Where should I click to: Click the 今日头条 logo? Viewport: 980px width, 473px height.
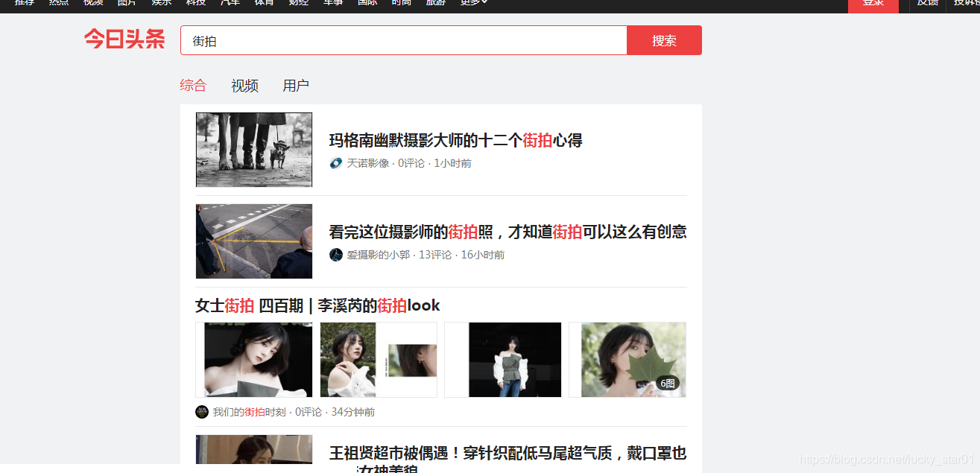point(124,39)
